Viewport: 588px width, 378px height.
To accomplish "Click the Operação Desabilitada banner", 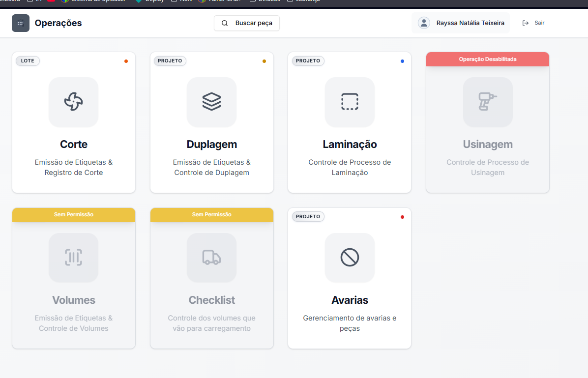I will 487,59.
